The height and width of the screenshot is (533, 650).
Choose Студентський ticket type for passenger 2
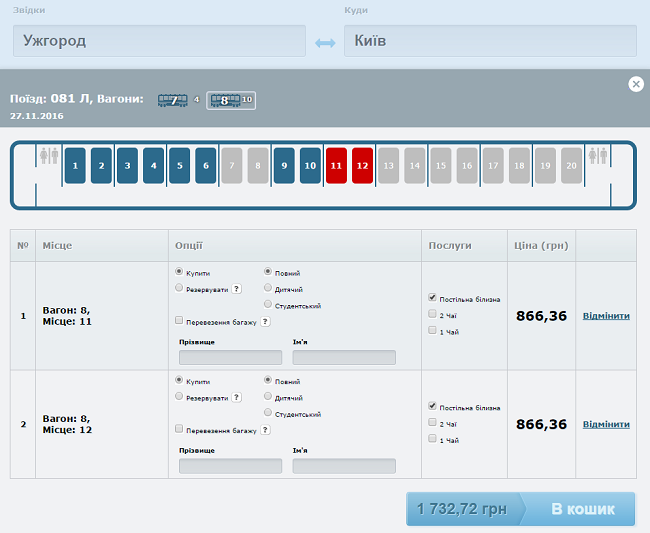tap(268, 414)
